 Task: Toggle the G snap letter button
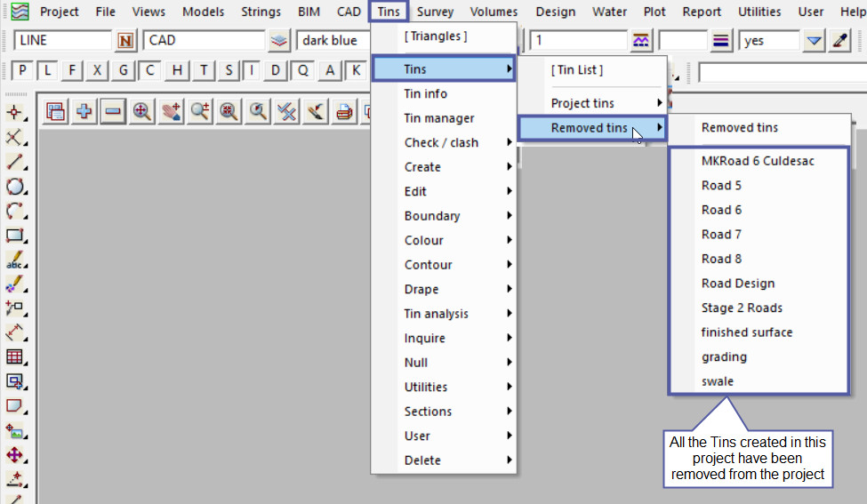point(124,71)
